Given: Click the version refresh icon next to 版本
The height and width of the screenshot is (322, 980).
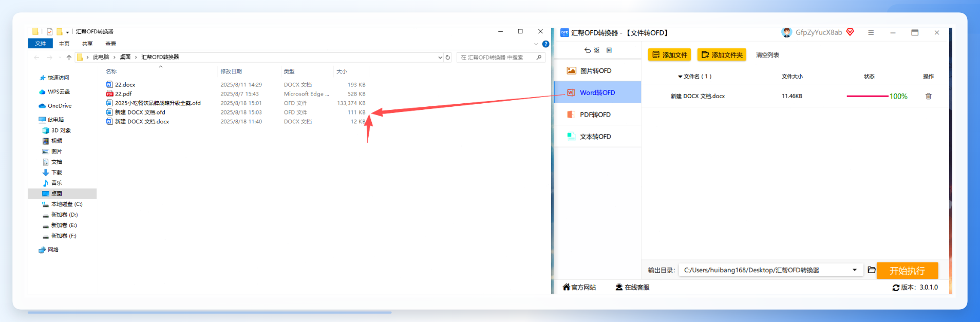Looking at the screenshot, I should [896, 288].
